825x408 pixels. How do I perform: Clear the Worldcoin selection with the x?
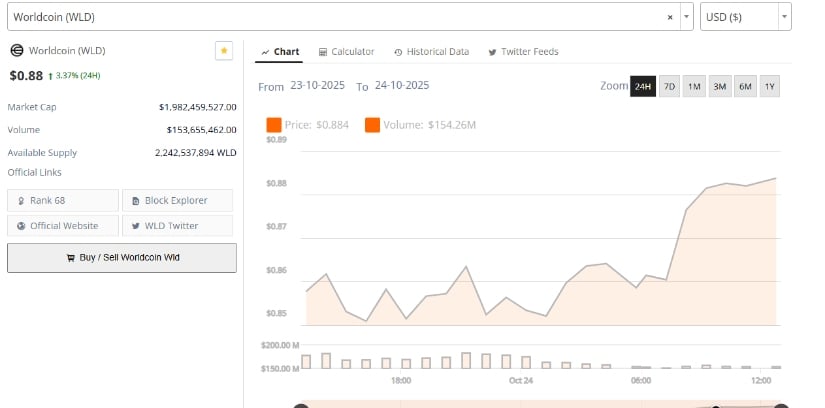pos(670,17)
